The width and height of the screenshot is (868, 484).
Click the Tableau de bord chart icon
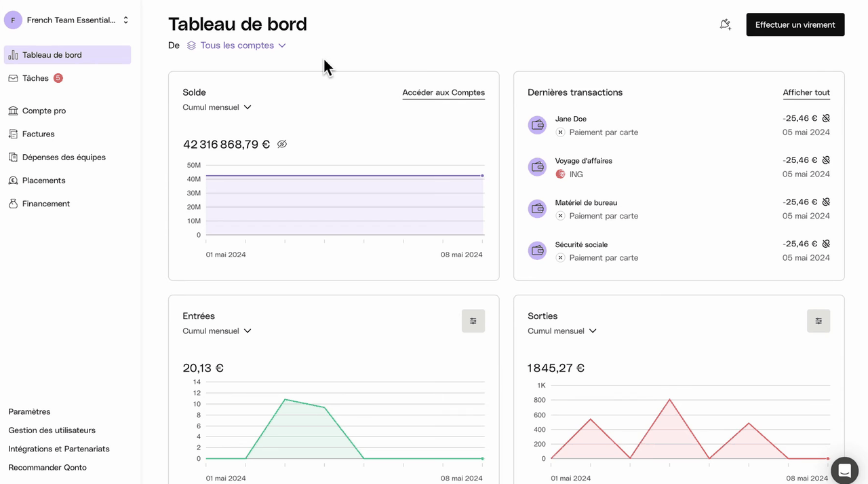point(13,55)
